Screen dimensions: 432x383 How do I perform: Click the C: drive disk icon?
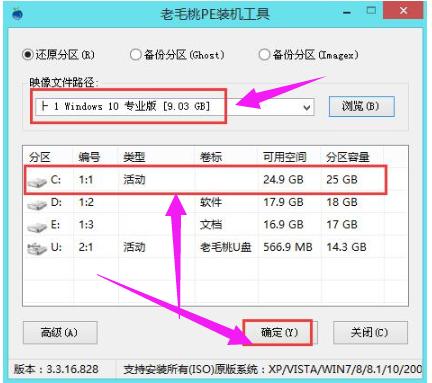coord(37,182)
